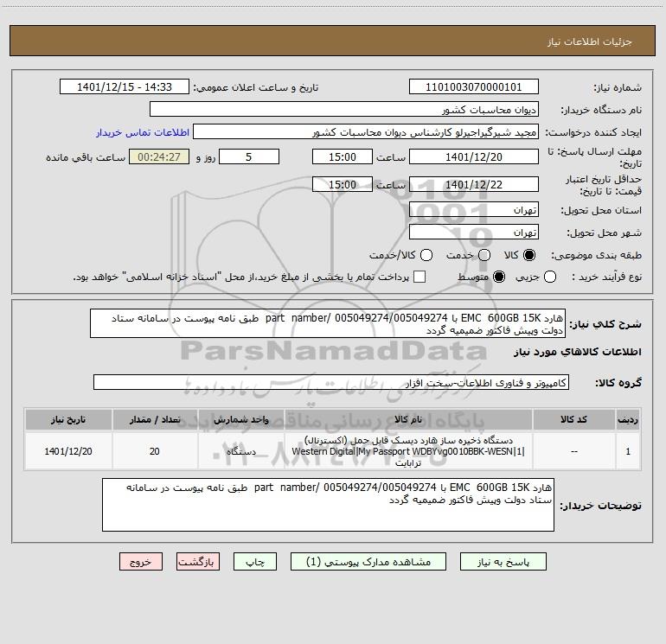666x644 pixels.
Task: Select the کالا/خدمت radio option
Action: 426,255
